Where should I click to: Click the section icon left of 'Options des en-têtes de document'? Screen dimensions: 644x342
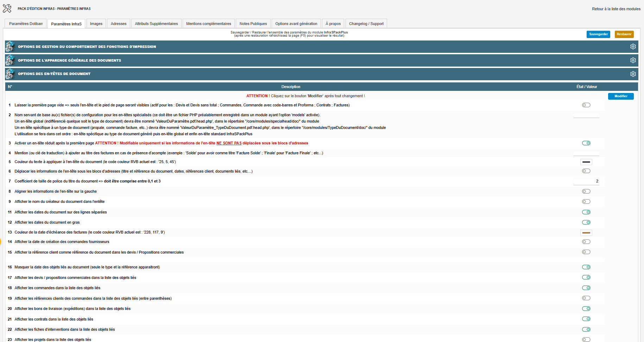click(x=10, y=74)
